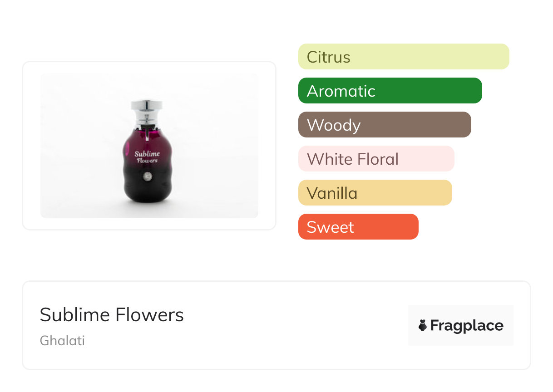Viewport: 553px width, 392px height.
Task: Click the Fragplace wordmark text
Action: pyautogui.click(x=467, y=325)
